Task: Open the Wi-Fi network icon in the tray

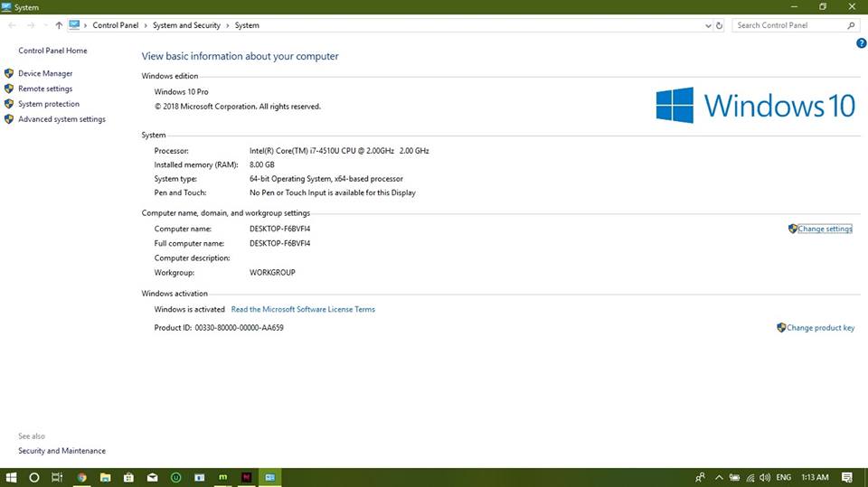Action: [750, 477]
